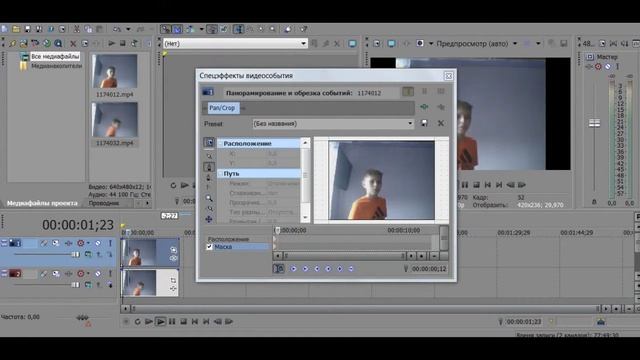Click the last blue keyframe button

351,269
